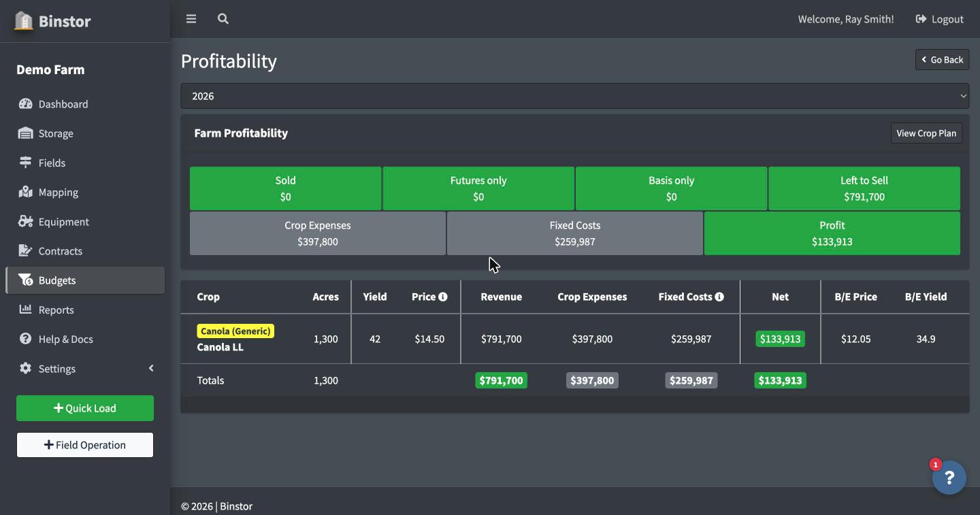Select Equipment in sidebar
This screenshot has width=980, height=515.
click(x=85, y=222)
